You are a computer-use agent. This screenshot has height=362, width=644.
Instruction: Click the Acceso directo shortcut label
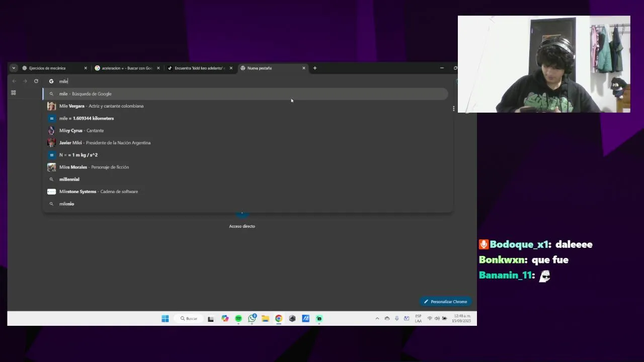242,226
